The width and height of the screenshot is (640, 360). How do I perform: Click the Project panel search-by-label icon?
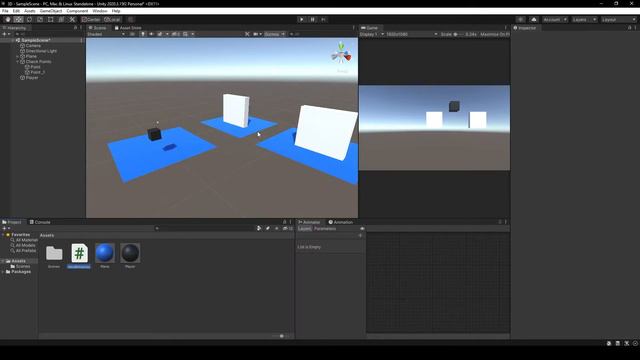pos(268,228)
